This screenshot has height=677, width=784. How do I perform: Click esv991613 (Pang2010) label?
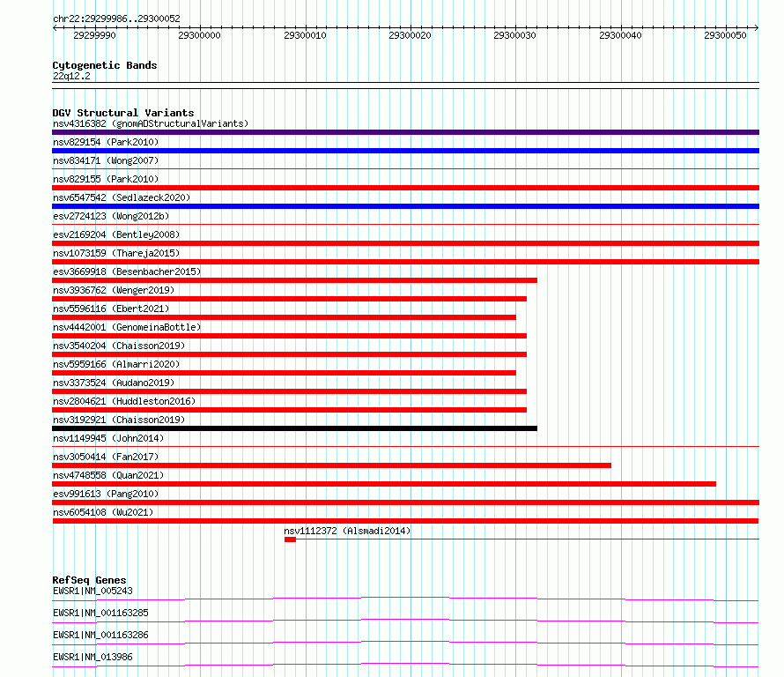pyautogui.click(x=106, y=494)
